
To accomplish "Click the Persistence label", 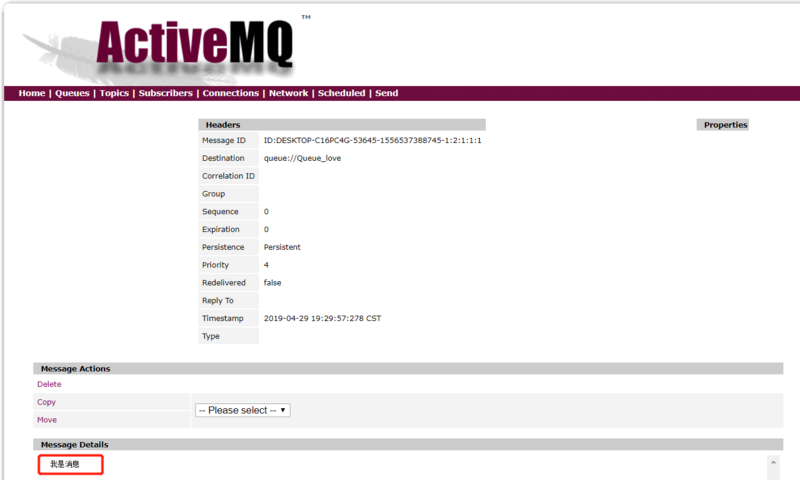I will pos(223,247).
